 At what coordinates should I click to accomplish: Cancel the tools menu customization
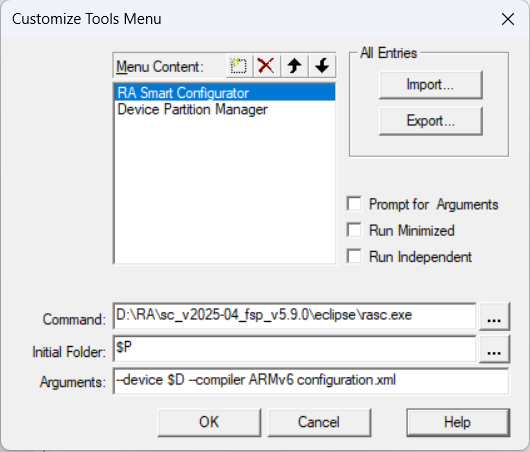coord(319,422)
